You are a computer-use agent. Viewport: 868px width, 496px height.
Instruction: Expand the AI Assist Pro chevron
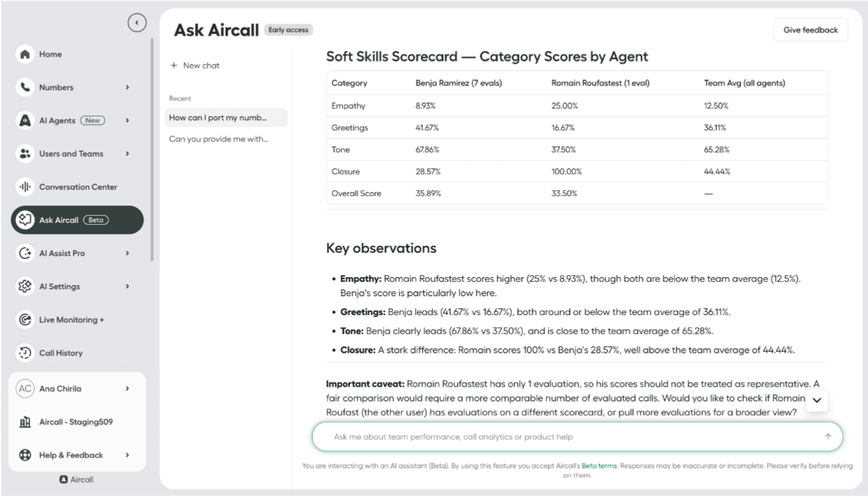[127, 253]
